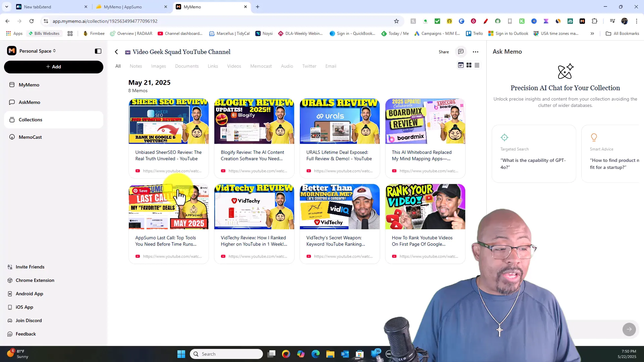
Task: Open the Boardmix Review video thumbnail
Action: pyautogui.click(x=425, y=121)
